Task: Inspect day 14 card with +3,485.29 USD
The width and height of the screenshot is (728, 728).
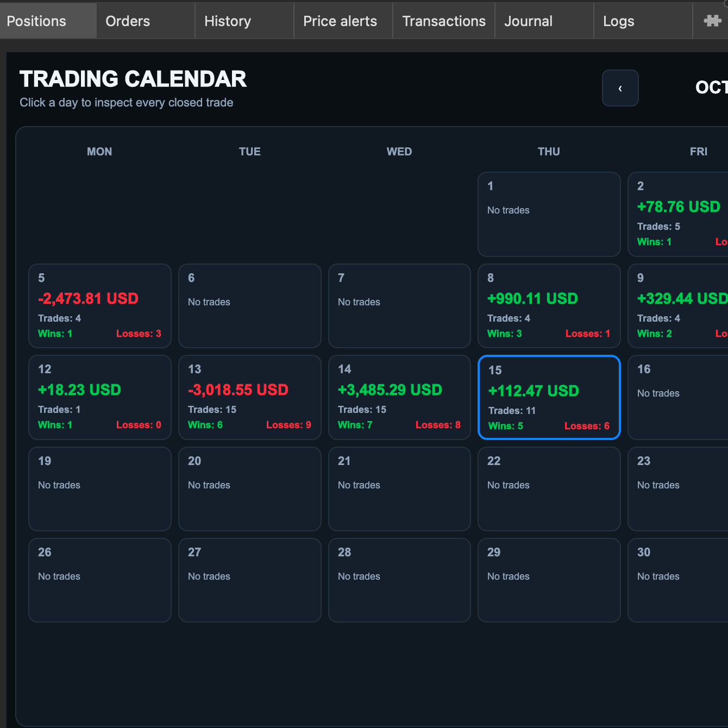Action: tap(399, 397)
